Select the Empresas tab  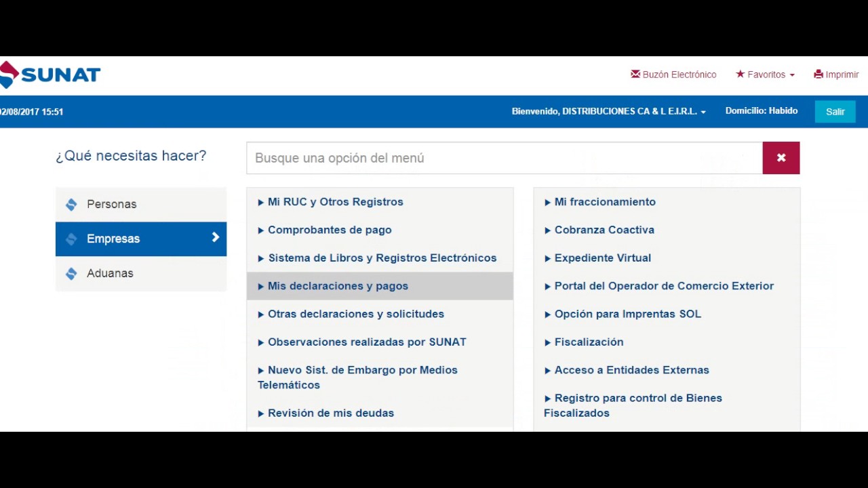141,239
